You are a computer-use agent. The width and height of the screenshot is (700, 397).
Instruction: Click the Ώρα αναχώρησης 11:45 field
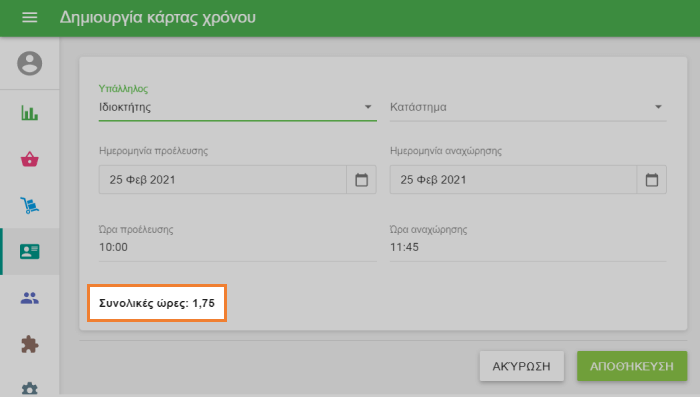click(x=528, y=247)
